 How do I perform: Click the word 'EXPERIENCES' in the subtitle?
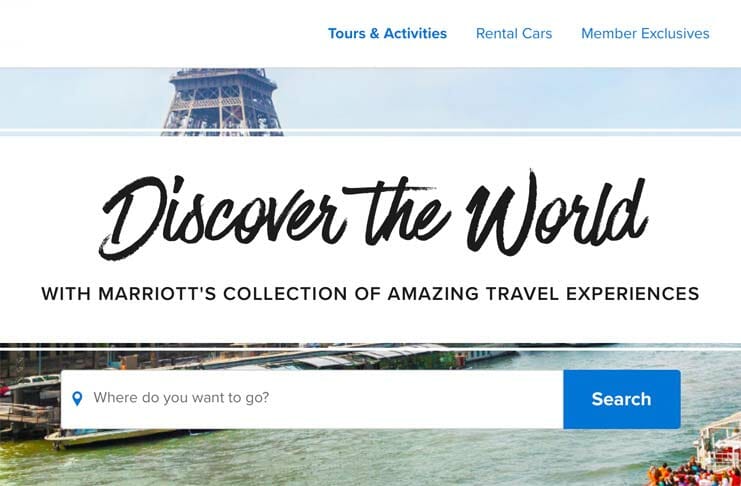(x=632, y=294)
